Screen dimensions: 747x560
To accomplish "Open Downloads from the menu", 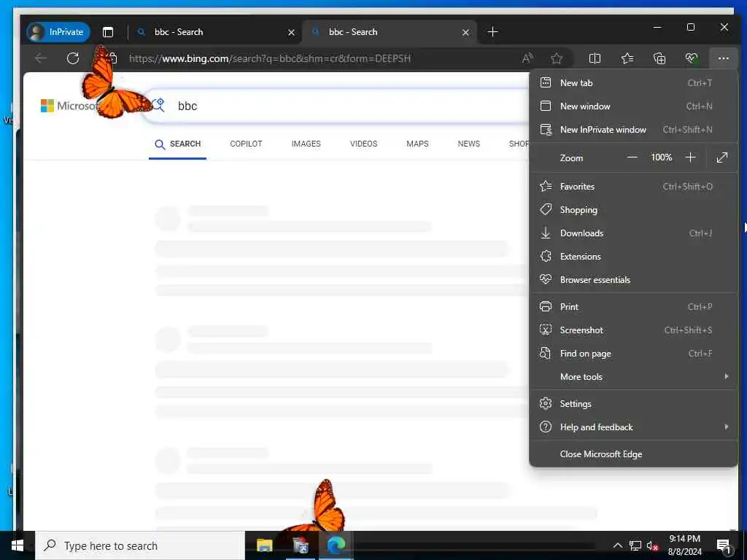I will (633, 233).
